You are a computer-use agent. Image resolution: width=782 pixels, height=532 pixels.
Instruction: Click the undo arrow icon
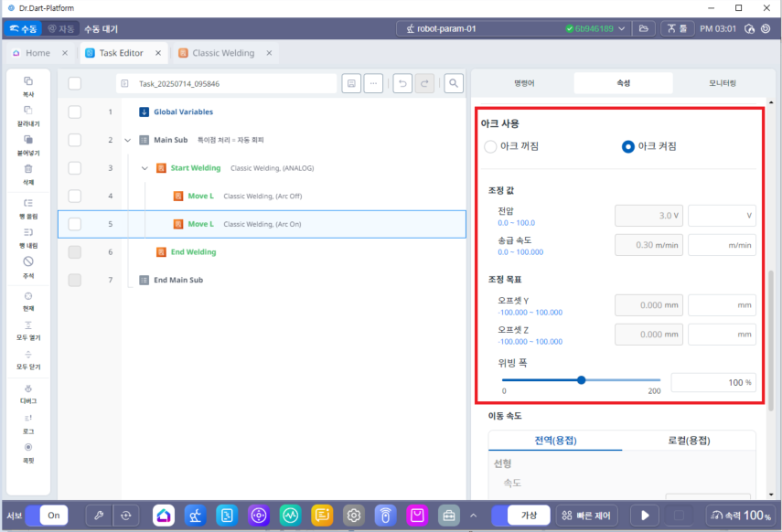tap(402, 83)
